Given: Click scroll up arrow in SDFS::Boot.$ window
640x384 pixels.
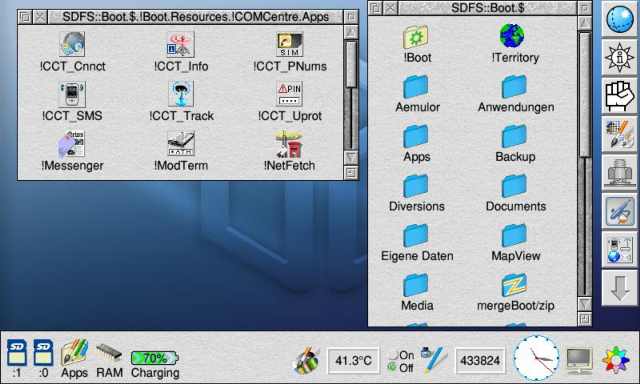Looking at the screenshot, I should point(584,22).
